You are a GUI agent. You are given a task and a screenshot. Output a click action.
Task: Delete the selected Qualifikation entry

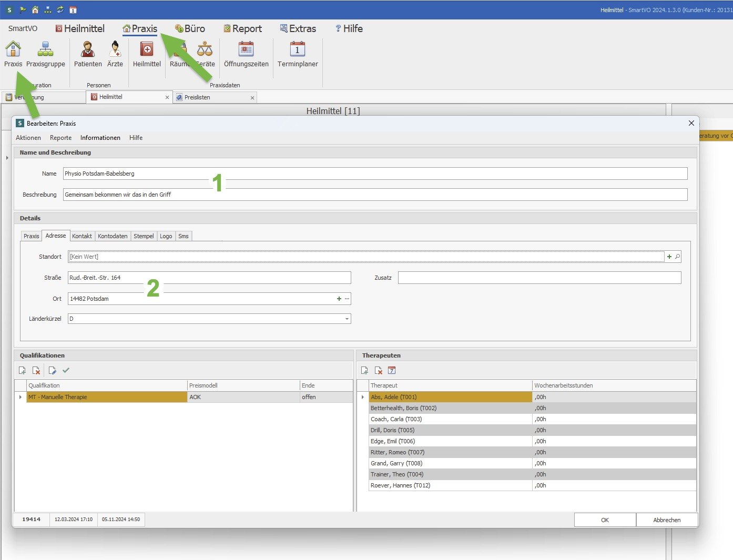[x=36, y=371]
